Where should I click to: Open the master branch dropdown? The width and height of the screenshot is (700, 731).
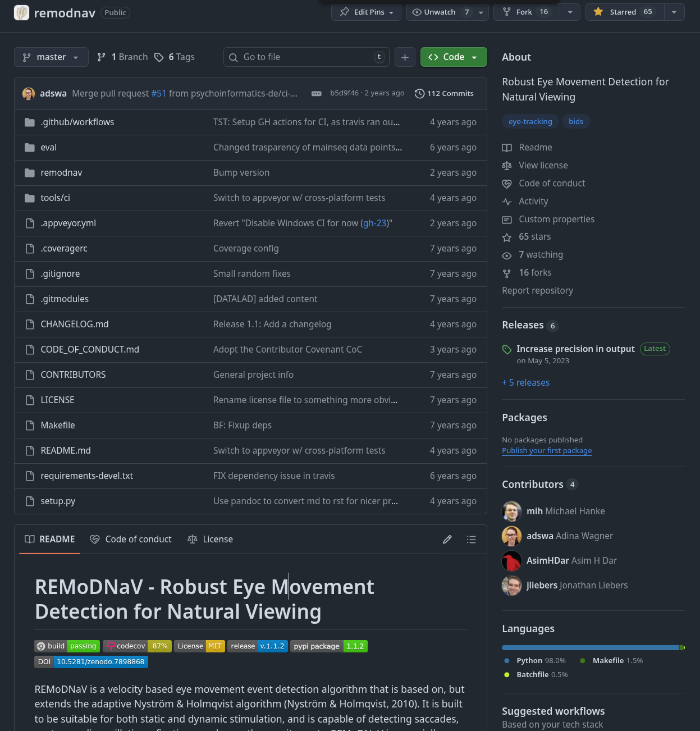click(51, 57)
